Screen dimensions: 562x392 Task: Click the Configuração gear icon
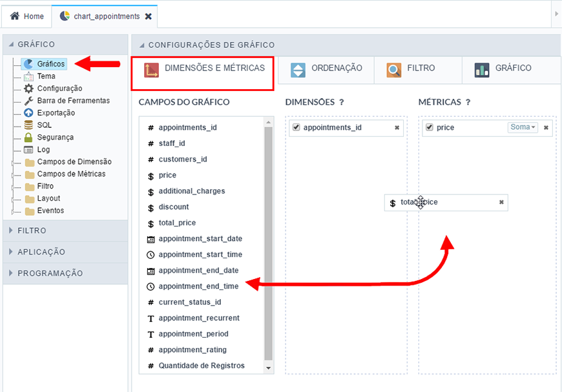pyautogui.click(x=28, y=88)
